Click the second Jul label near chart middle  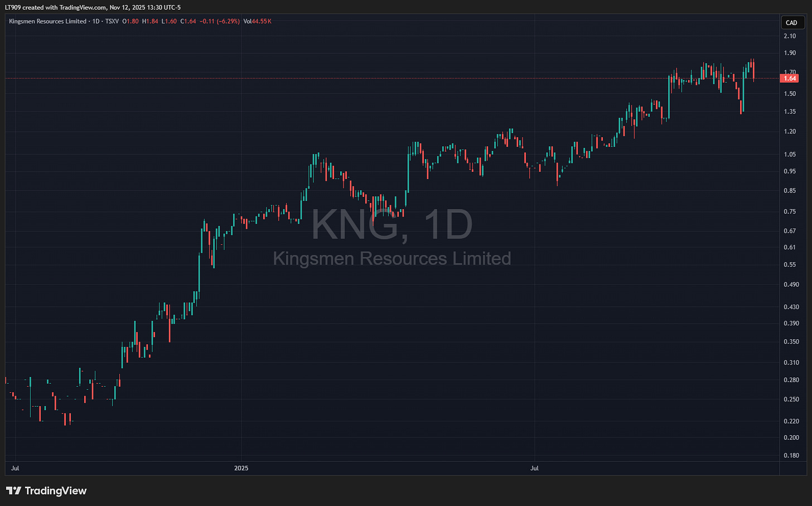[534, 468]
